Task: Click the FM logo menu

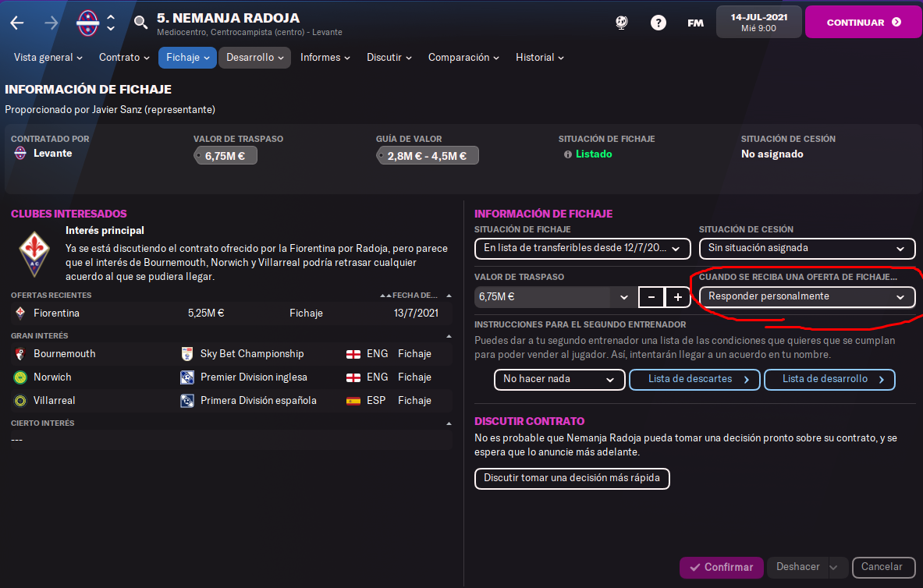Action: tap(695, 23)
